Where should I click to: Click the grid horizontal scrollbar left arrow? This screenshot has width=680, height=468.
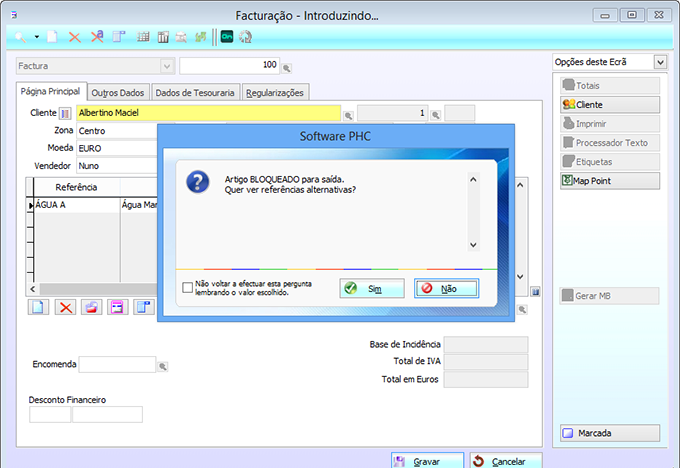(x=33, y=289)
